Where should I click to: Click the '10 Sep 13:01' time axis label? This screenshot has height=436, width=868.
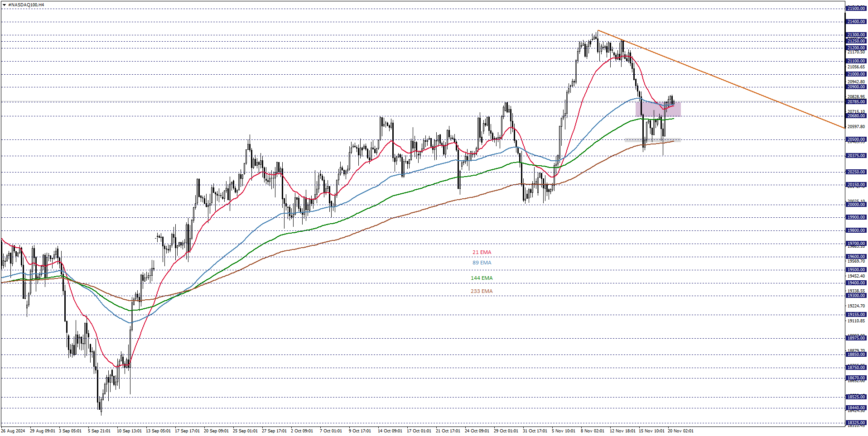pos(129,431)
